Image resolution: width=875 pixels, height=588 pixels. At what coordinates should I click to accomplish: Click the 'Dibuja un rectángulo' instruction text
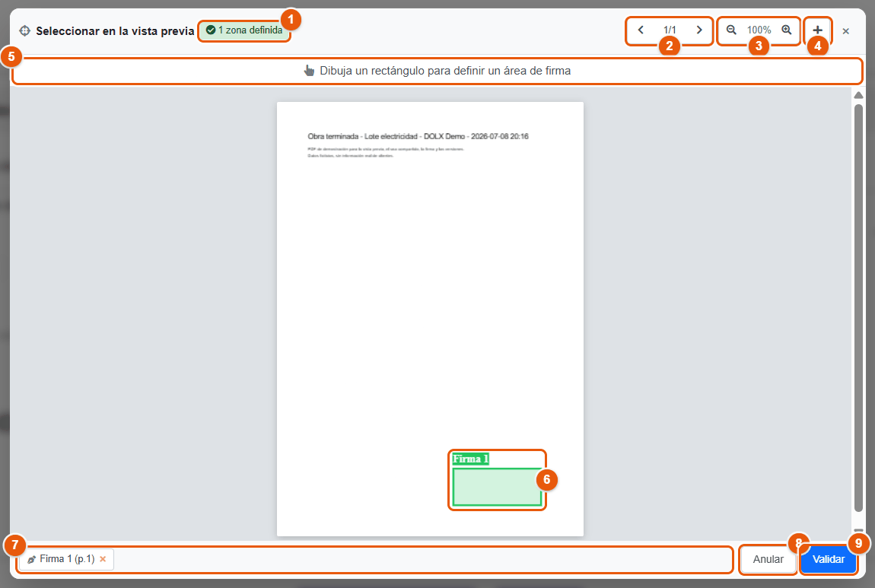click(x=445, y=71)
